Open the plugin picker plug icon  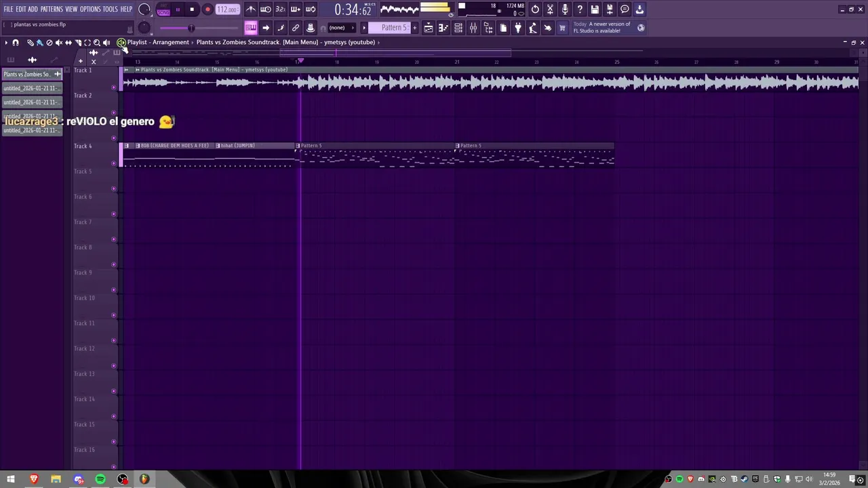pos(518,28)
